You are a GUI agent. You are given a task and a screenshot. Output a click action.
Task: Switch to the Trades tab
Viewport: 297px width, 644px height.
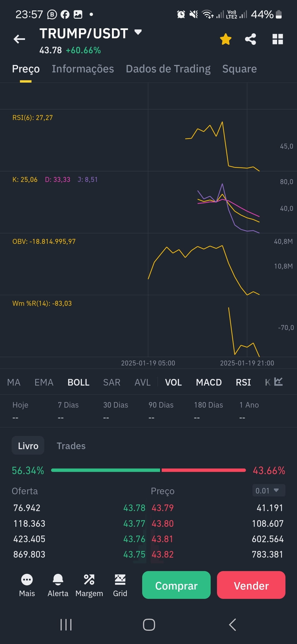pyautogui.click(x=71, y=446)
